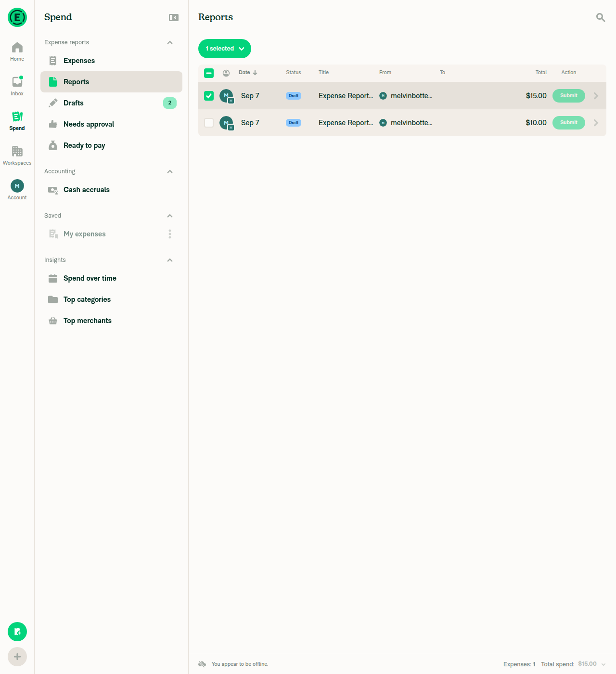The image size is (616, 674).
Task: Click the $15.00 row total amount
Action: pos(536,96)
